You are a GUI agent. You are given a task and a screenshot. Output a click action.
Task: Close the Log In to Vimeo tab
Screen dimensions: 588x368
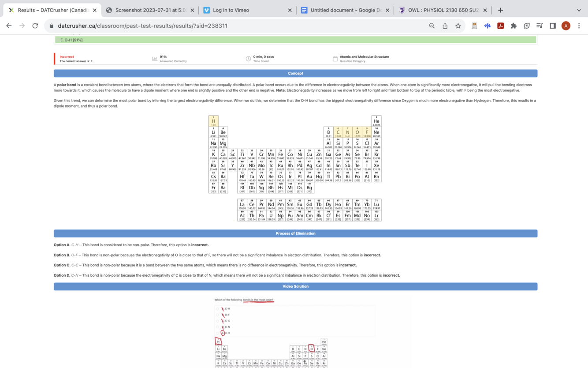[x=290, y=10]
